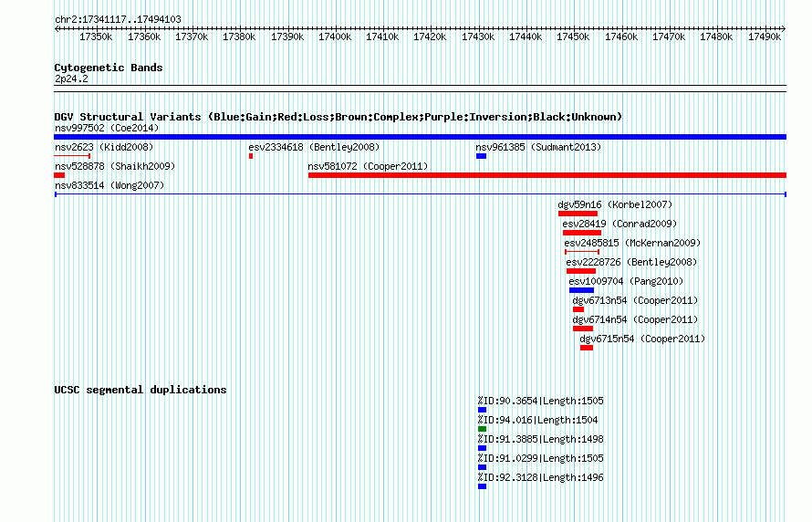This screenshot has width=812, height=522.
Task: Click the red esv28419 loss bar
Action: click(x=582, y=233)
